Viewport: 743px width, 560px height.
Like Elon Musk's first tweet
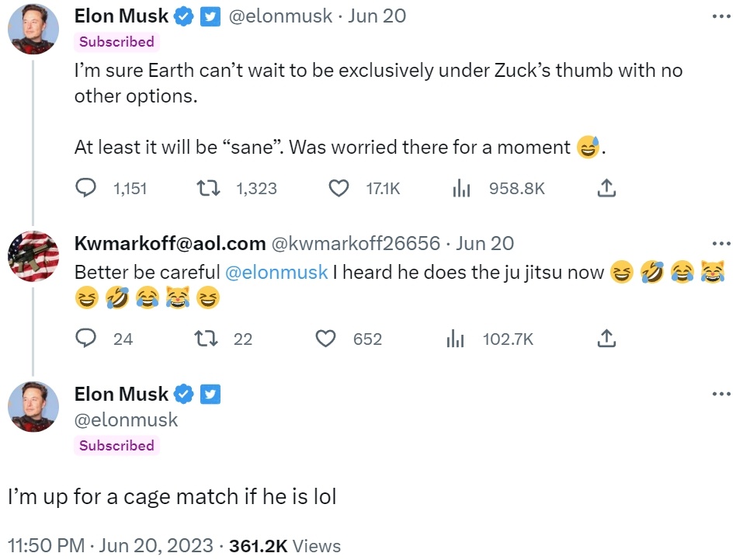pos(339,188)
